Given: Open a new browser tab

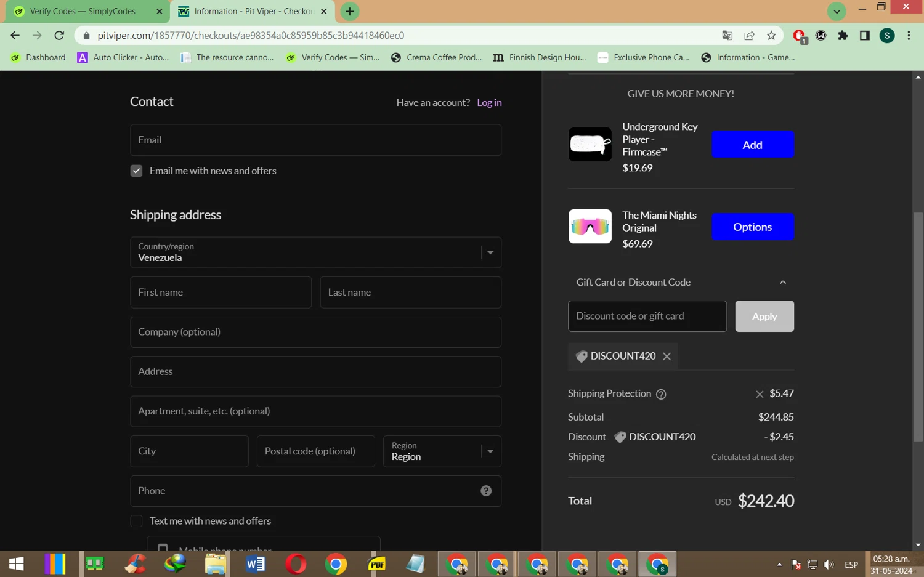Looking at the screenshot, I should coord(350,11).
